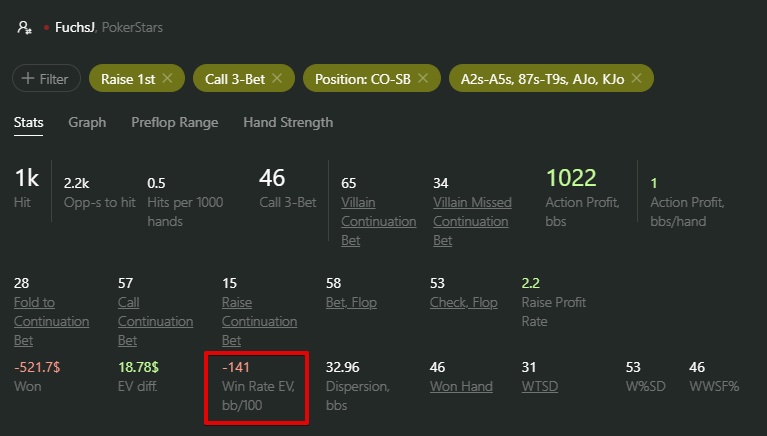Switch to the Graph tab
Image resolution: width=767 pixels, height=436 pixels.
tap(87, 122)
